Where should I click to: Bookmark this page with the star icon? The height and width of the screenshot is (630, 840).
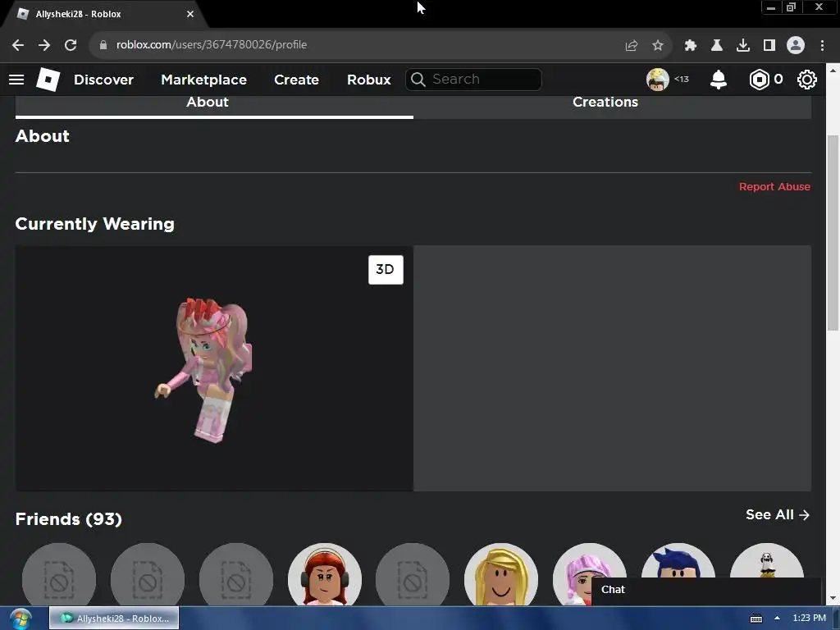tap(658, 46)
